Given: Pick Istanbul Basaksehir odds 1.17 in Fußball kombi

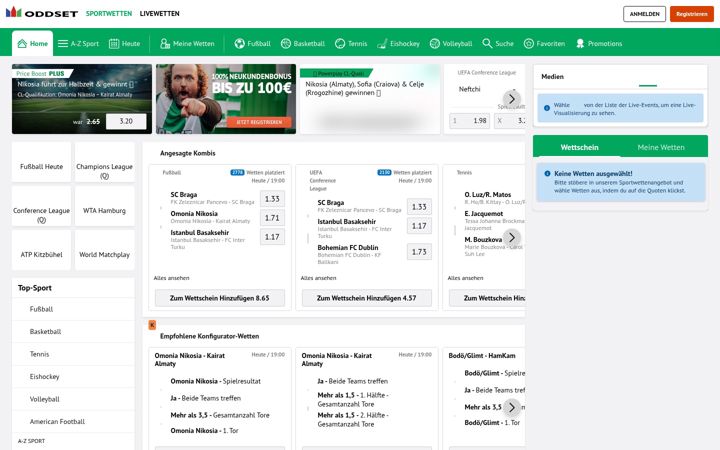Looking at the screenshot, I should click(x=272, y=237).
